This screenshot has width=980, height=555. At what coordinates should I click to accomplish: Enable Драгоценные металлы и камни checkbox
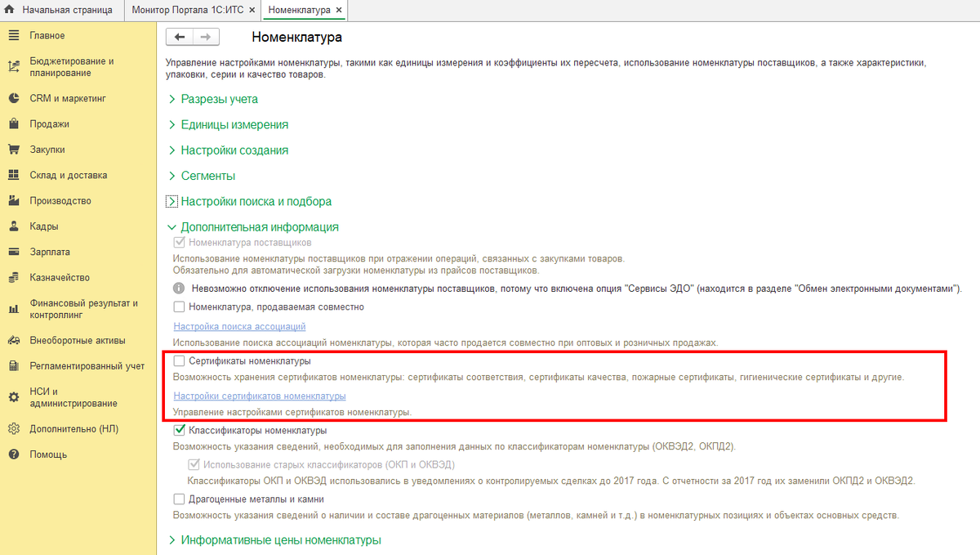pyautogui.click(x=180, y=499)
